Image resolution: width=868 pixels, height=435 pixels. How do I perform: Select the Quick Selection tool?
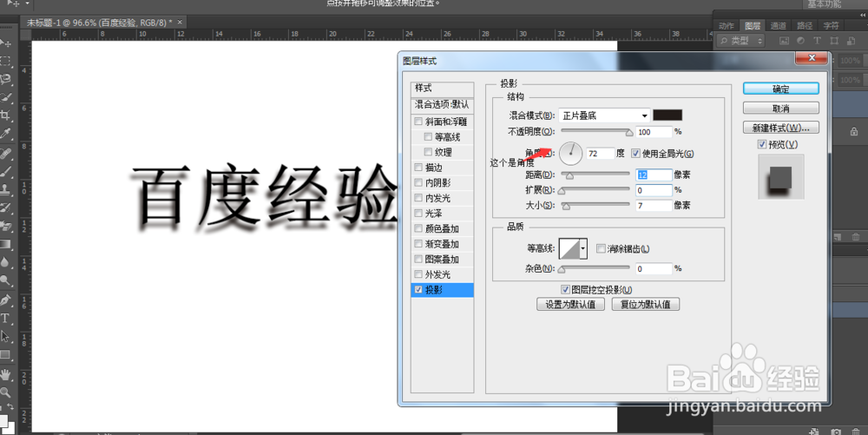[5, 98]
